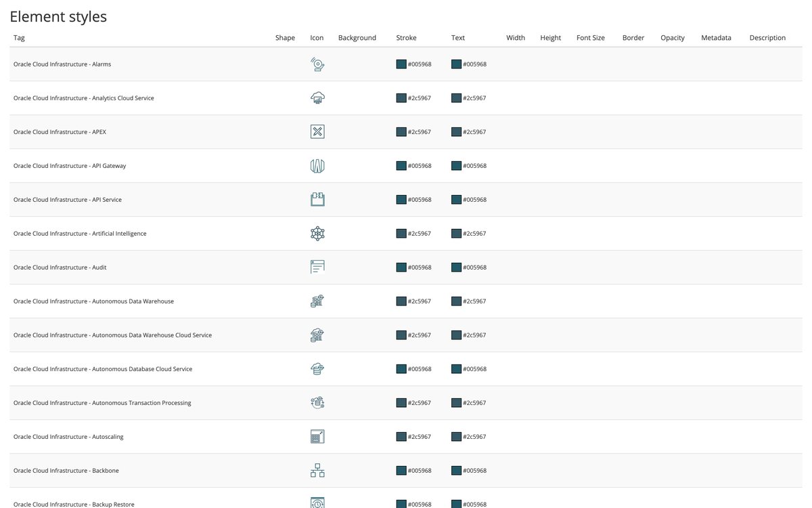Click the Border column header
This screenshot has height=508, width=812.
pyautogui.click(x=633, y=38)
